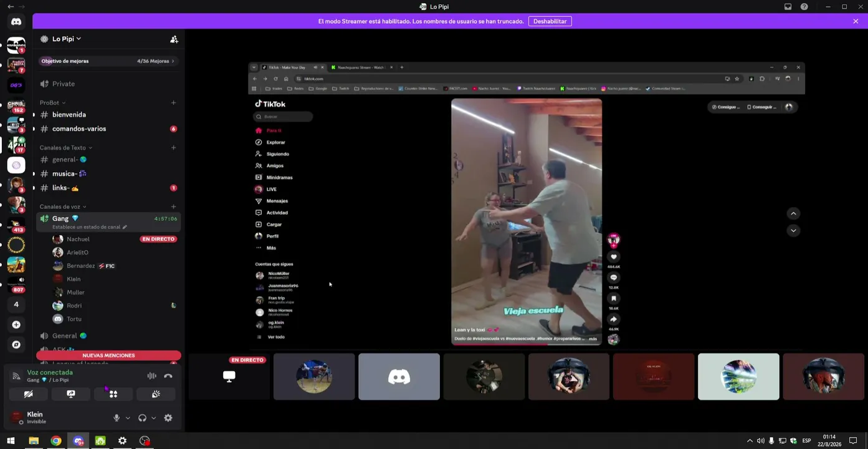Screen dimensions: 868x449
Task: Turn on camera in voice panel
Action: tap(28, 394)
